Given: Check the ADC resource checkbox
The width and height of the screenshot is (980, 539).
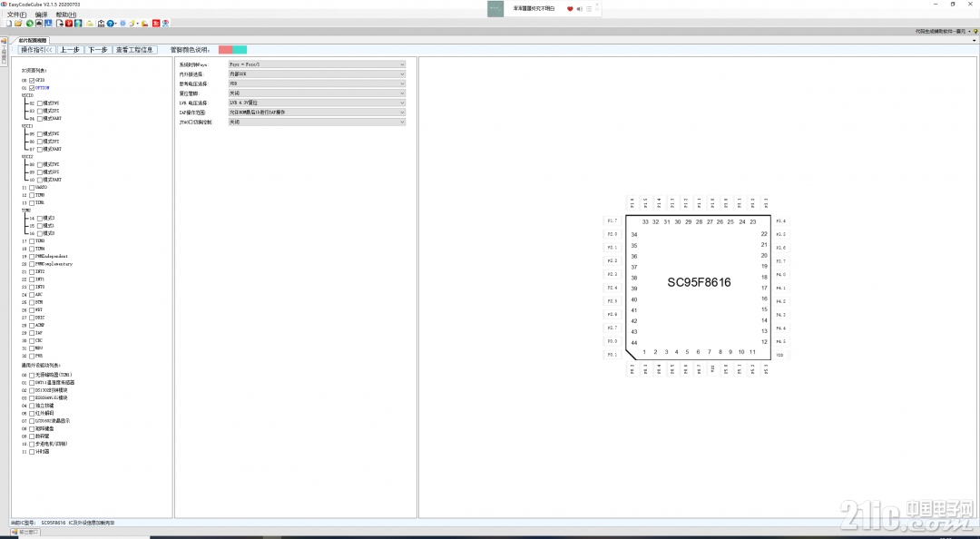Looking at the screenshot, I should click(x=32, y=295).
